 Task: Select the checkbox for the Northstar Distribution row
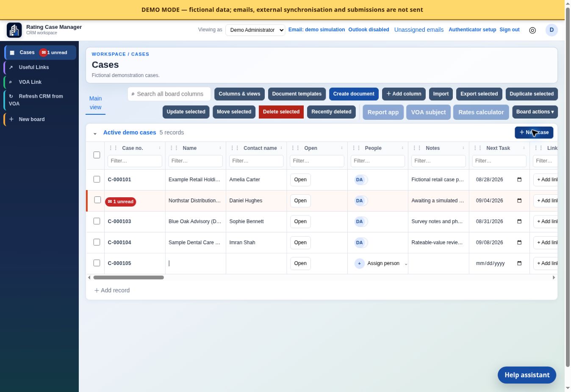tap(97, 200)
